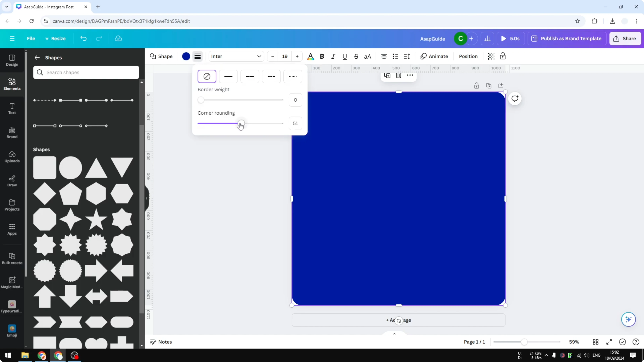
Task: Open the Text sidebar panel
Action: tap(12, 109)
